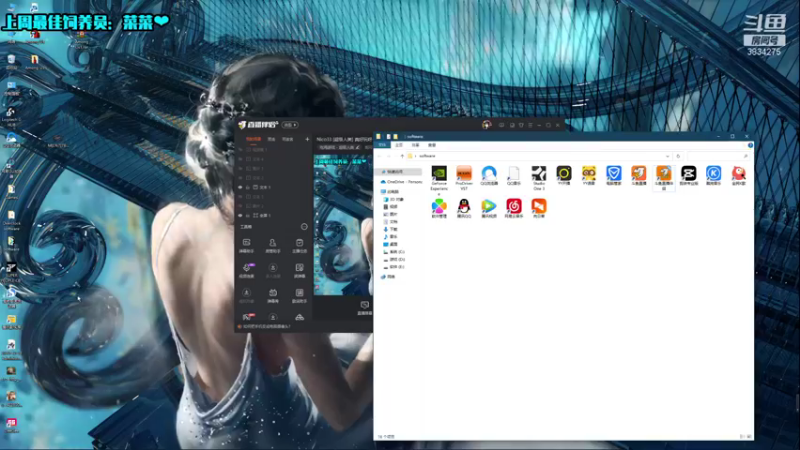The width and height of the screenshot is (800, 450).
Task: Click the monitor icon below the Douyu preview
Action: (x=365, y=307)
